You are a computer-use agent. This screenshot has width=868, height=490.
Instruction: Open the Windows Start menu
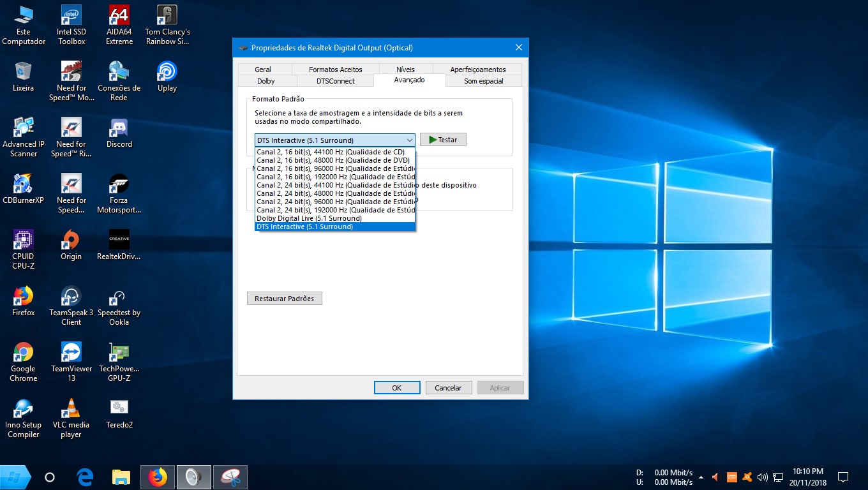(15, 477)
